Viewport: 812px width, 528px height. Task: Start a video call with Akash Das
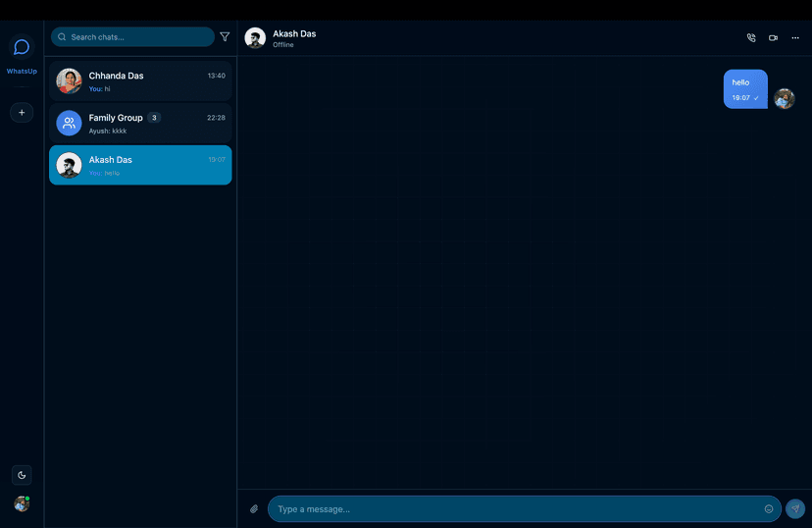tap(773, 38)
